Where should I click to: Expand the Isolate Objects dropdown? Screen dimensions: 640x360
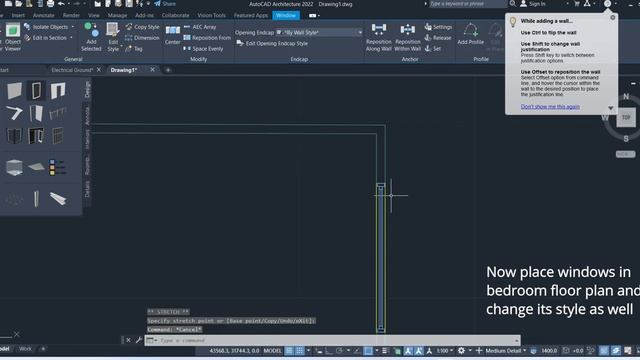73,27
